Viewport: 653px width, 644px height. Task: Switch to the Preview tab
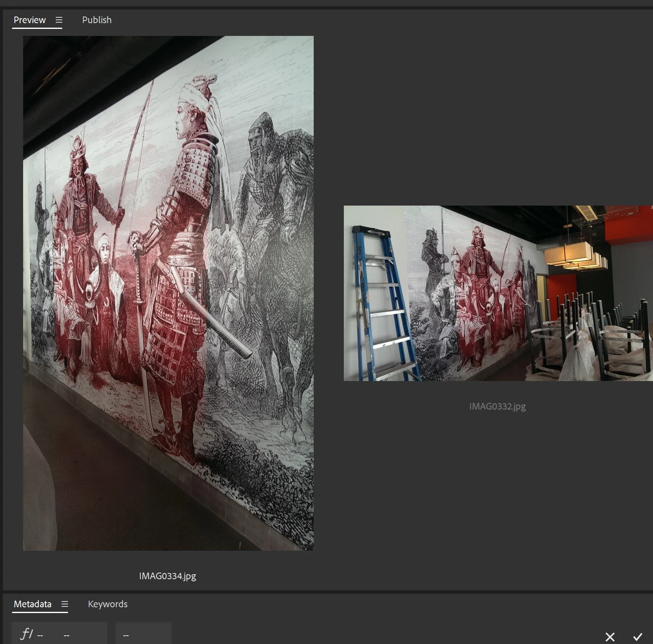click(30, 20)
